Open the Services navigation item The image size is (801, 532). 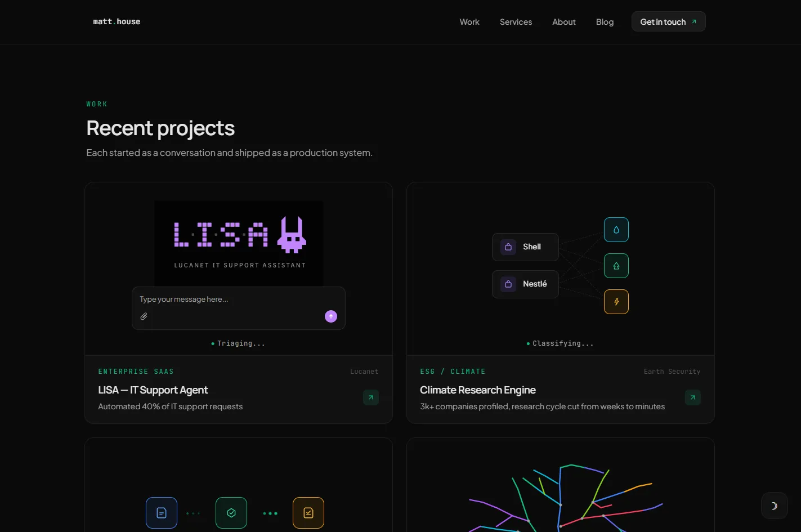pos(516,22)
